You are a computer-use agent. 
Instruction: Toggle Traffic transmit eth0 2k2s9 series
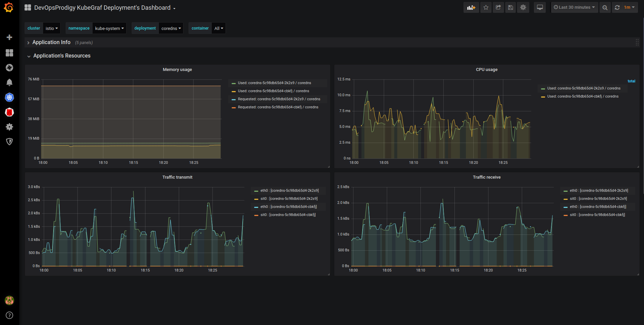click(290, 190)
